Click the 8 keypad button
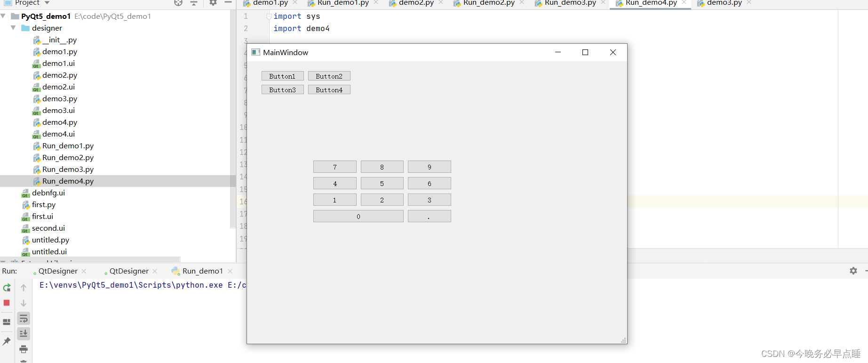The width and height of the screenshot is (868, 363). 382,167
